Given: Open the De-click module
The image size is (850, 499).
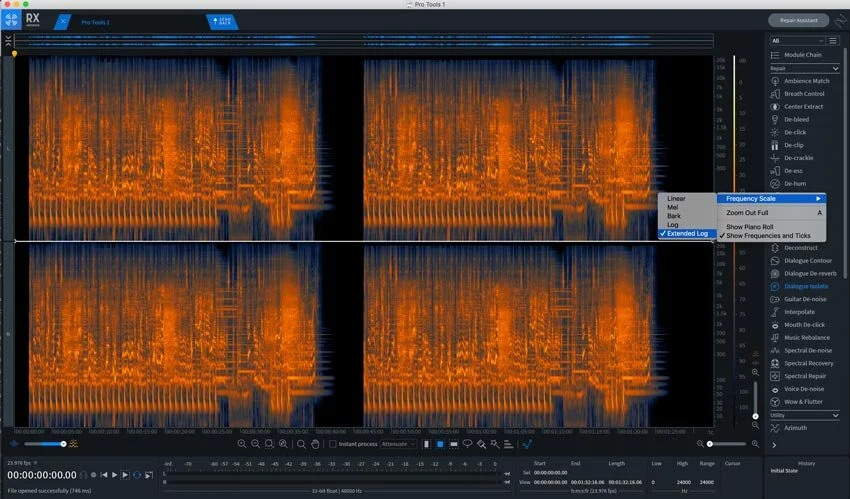Looking at the screenshot, I should pos(788,132).
